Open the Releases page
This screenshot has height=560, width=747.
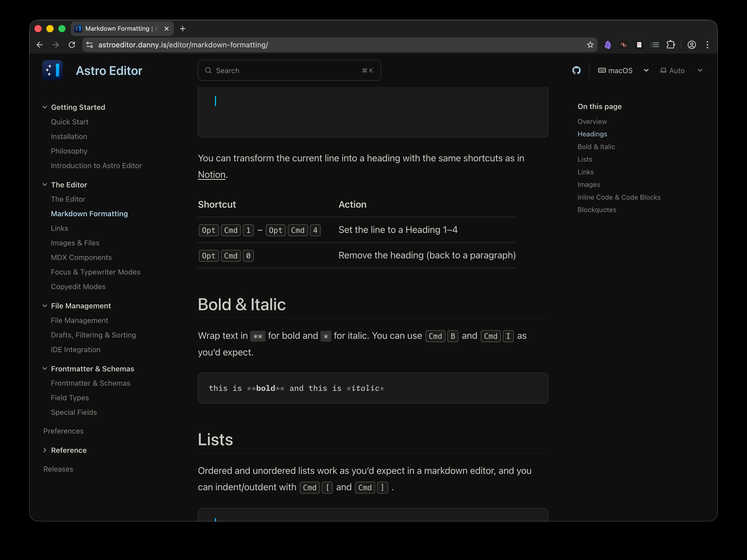click(x=58, y=469)
